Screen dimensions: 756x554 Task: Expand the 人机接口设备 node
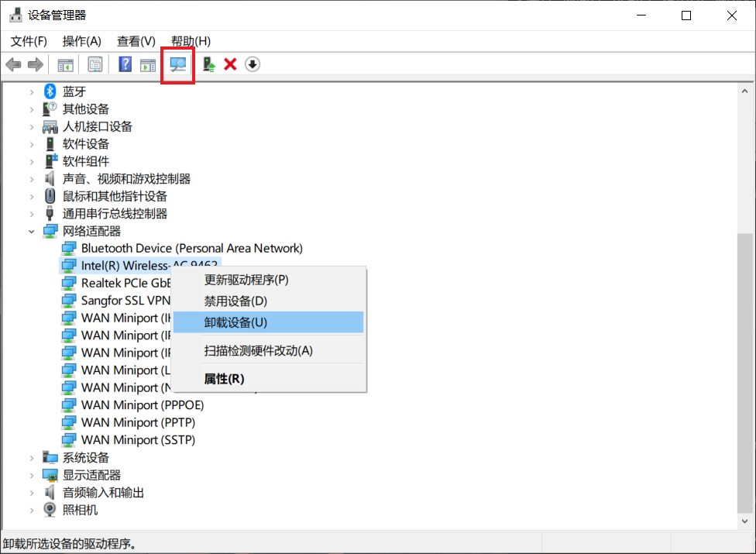pos(32,127)
